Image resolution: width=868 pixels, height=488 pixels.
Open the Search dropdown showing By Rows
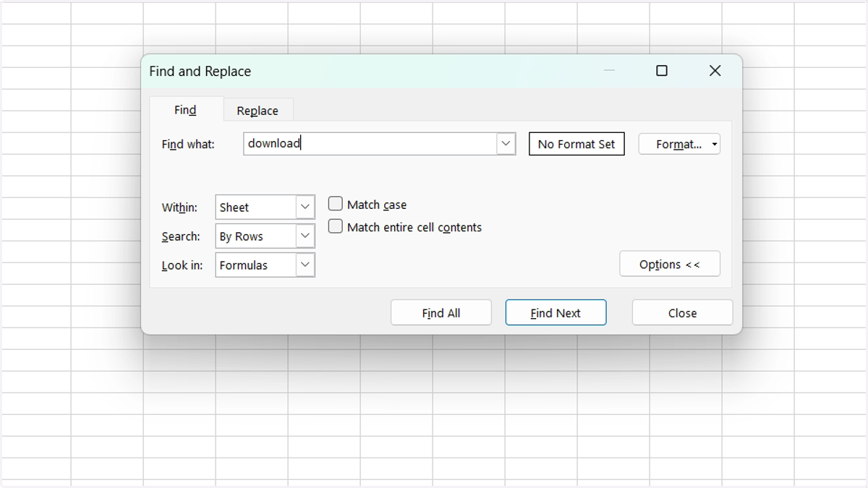click(265, 236)
